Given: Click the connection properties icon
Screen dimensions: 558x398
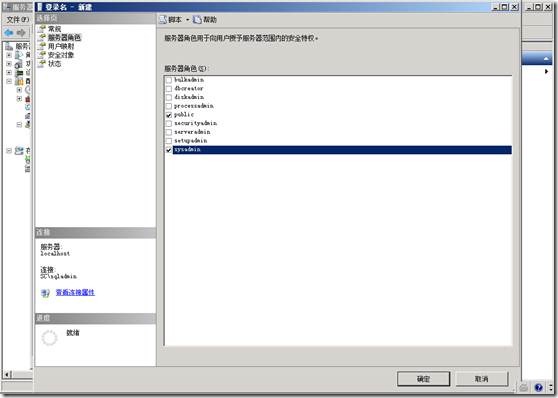Looking at the screenshot, I should pos(45,293).
